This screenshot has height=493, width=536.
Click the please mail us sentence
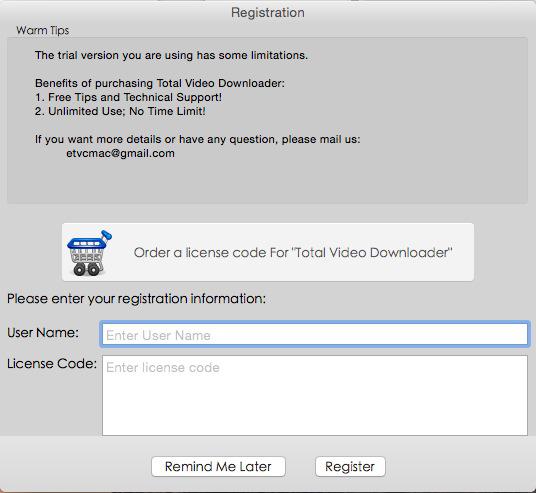point(198,139)
